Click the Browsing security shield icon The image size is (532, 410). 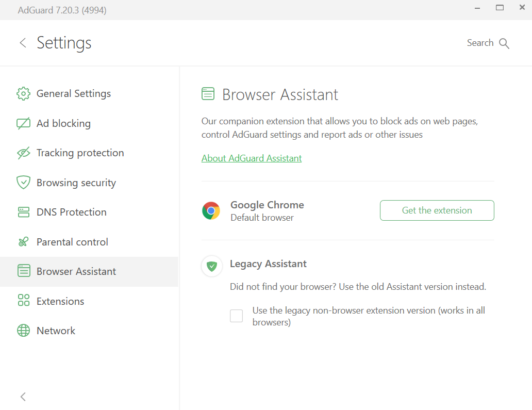(23, 183)
